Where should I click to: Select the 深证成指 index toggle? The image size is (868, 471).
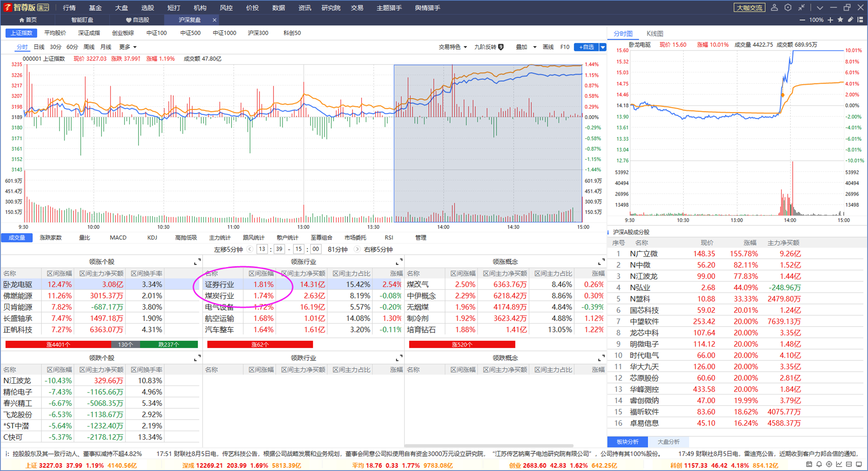89,33
